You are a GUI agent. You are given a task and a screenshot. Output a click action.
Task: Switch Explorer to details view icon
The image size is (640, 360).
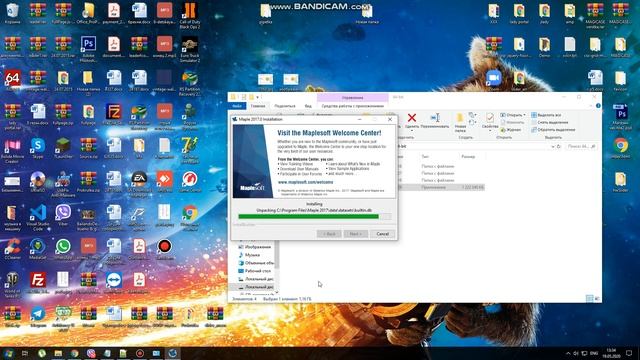tap(589, 299)
